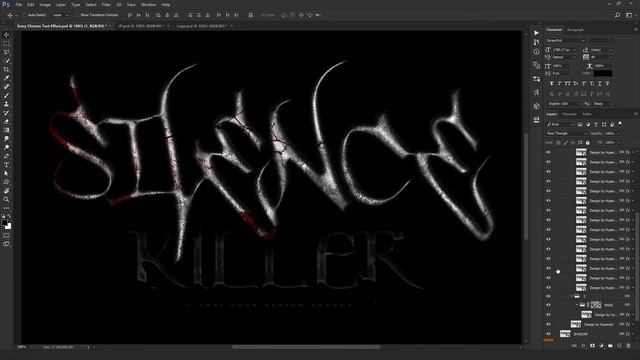Select the Gradient tool

click(x=7, y=130)
